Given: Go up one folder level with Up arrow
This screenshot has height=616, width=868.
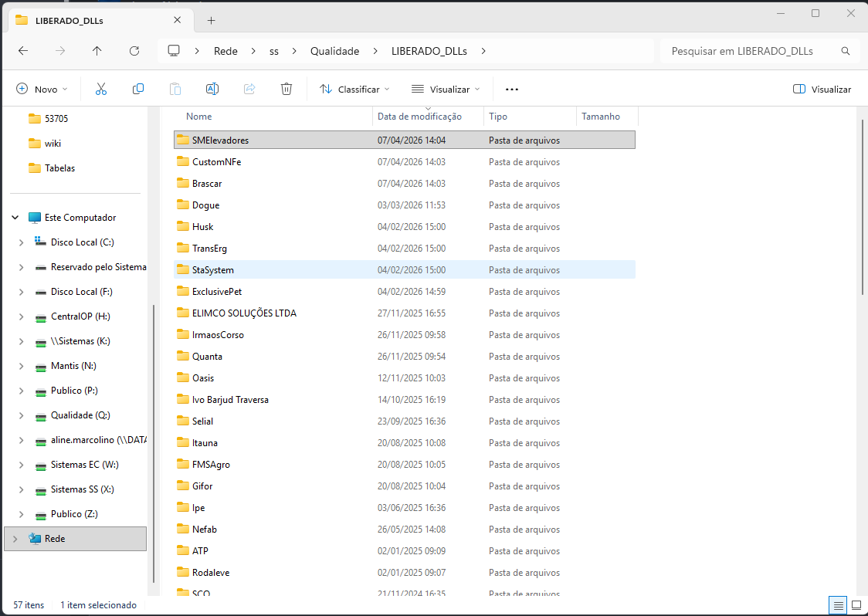Looking at the screenshot, I should 97,51.
